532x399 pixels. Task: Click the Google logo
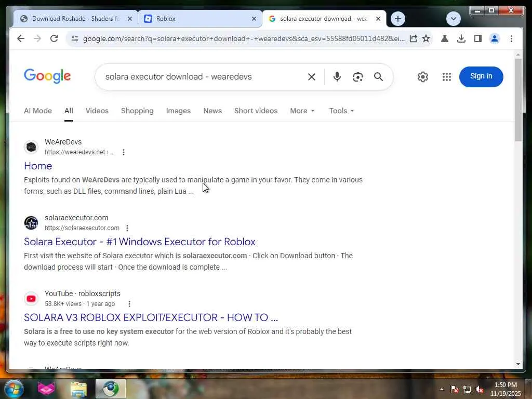pyautogui.click(x=47, y=76)
